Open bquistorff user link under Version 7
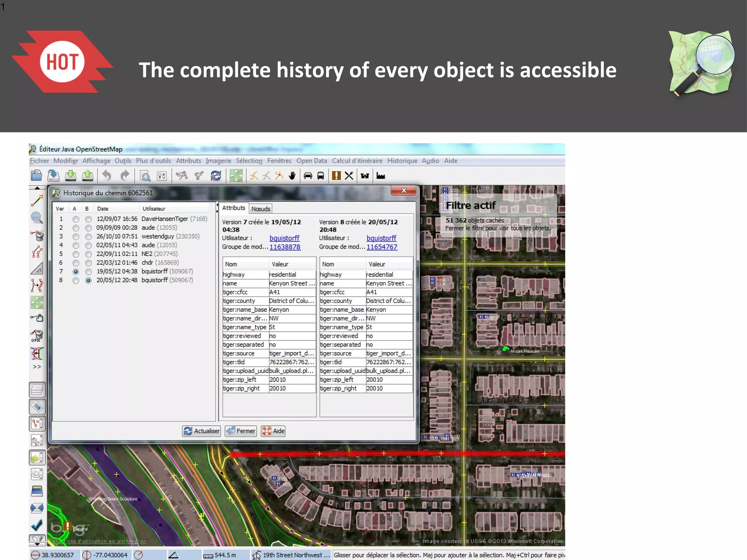This screenshot has width=747, height=560. [x=285, y=238]
